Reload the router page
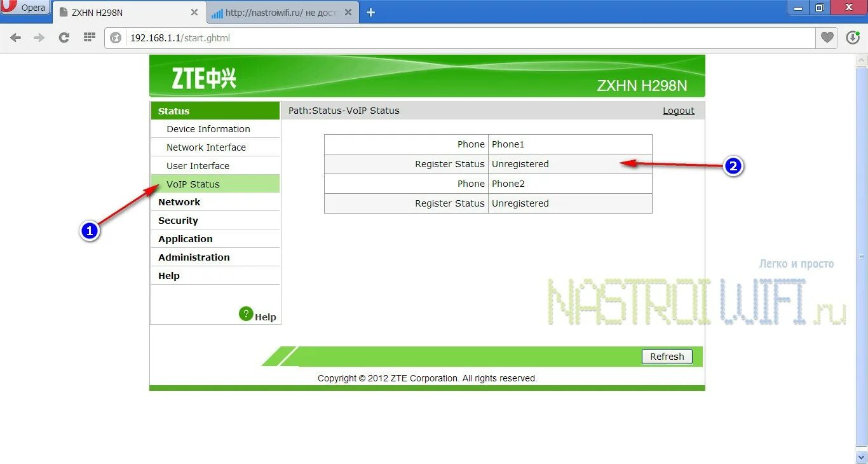This screenshot has height=464, width=868. pos(64,38)
